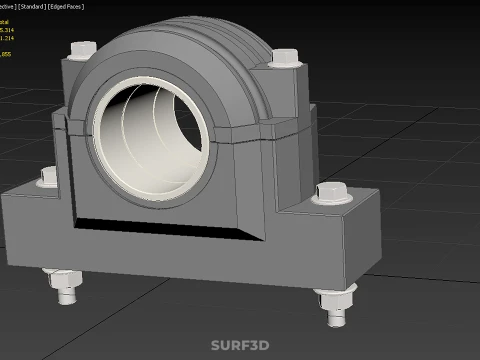Viewport: 480px width, 360px height.
Task: Select the bottom-right nut under the base
Action: tap(336, 299)
